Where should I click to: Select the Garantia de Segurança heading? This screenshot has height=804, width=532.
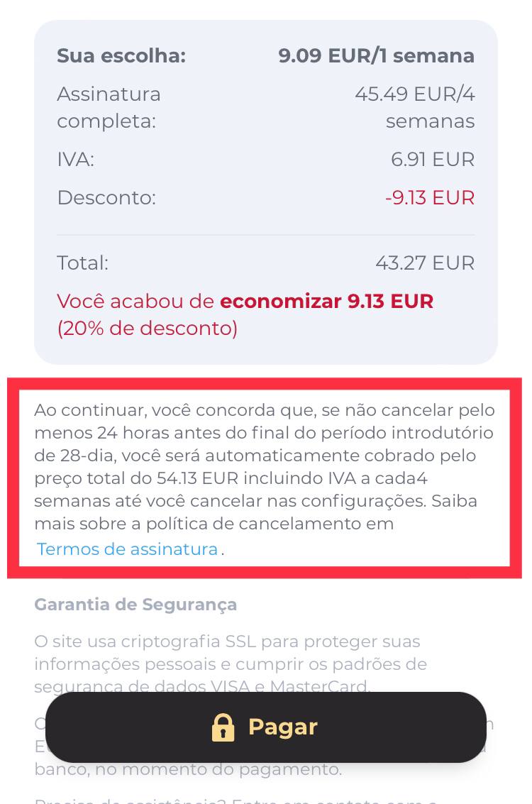(x=135, y=605)
